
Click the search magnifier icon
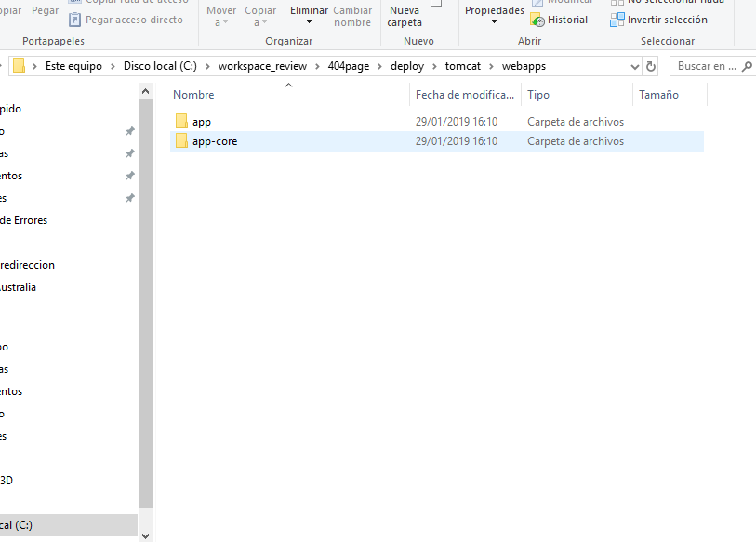(747, 66)
